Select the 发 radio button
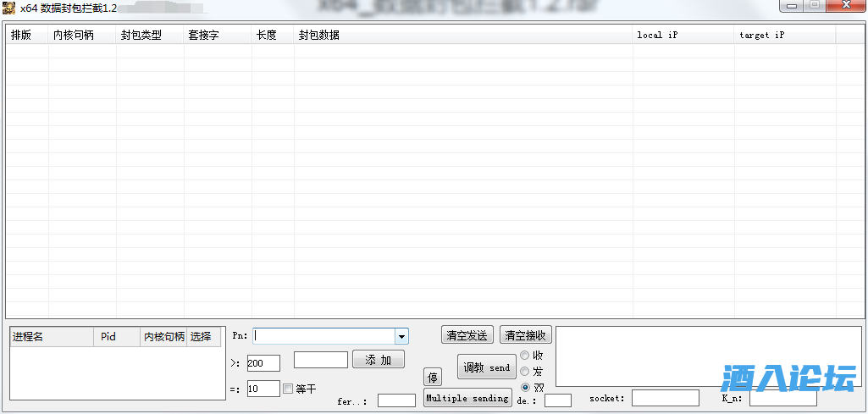The height and width of the screenshot is (414, 868). pyautogui.click(x=525, y=372)
